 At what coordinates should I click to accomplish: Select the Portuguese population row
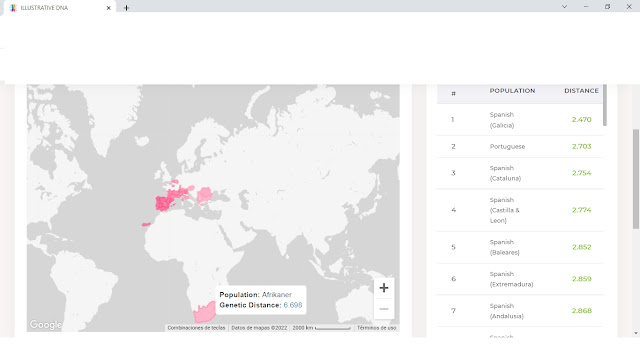tap(520, 147)
